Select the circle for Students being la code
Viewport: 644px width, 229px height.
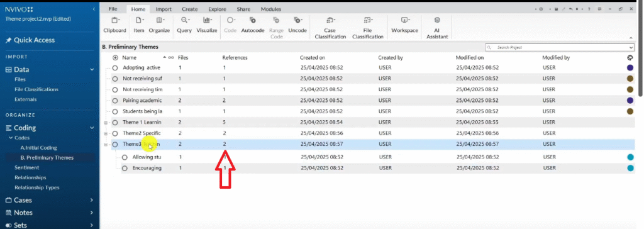[x=115, y=111]
